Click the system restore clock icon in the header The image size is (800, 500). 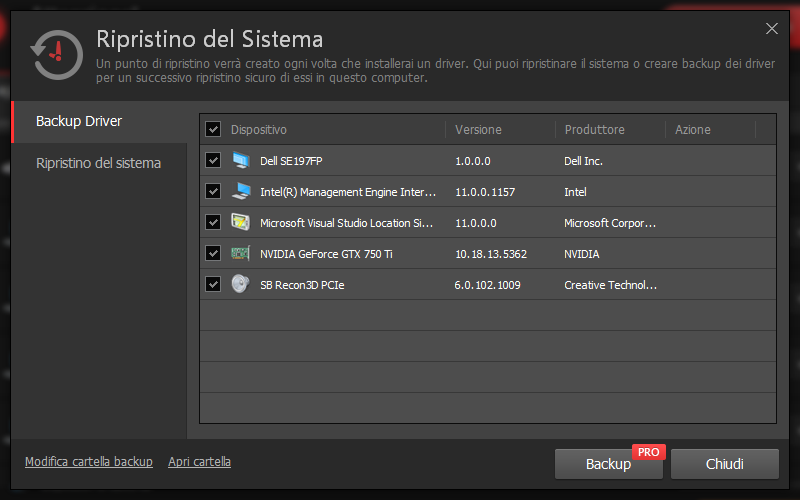tap(57, 55)
